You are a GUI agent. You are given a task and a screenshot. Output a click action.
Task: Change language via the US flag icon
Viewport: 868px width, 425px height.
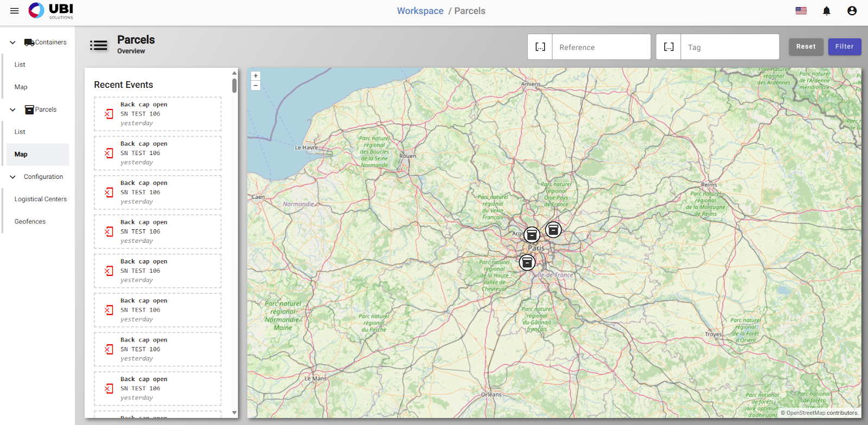(801, 11)
